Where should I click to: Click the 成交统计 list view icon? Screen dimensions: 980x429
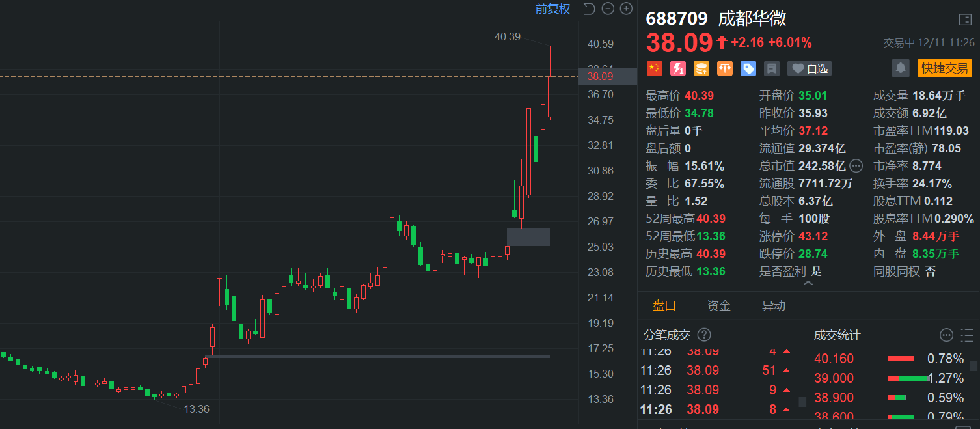coord(966,335)
